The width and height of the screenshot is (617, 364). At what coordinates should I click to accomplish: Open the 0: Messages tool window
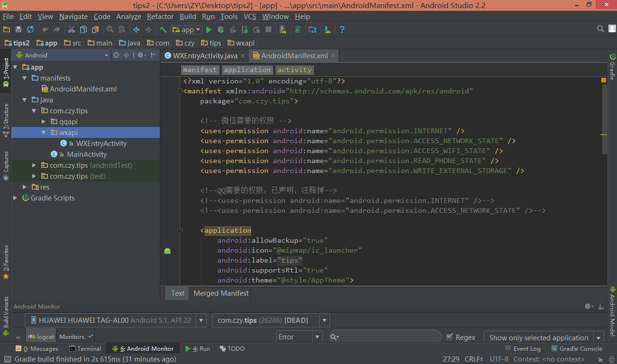pyautogui.click(x=36, y=349)
